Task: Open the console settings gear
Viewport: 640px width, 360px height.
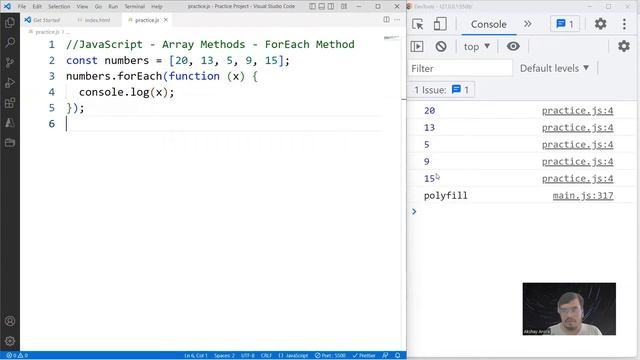Action: click(x=624, y=46)
